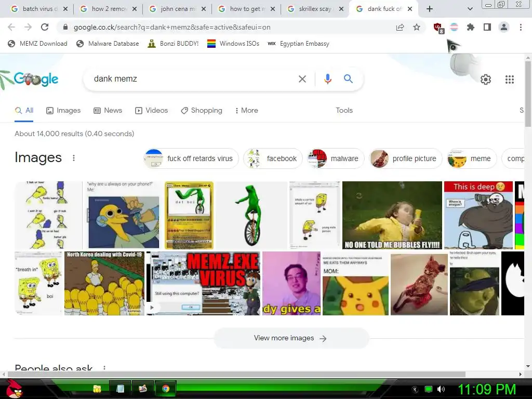
Task: Open Chrome's three-dot menu
Action: point(521,27)
